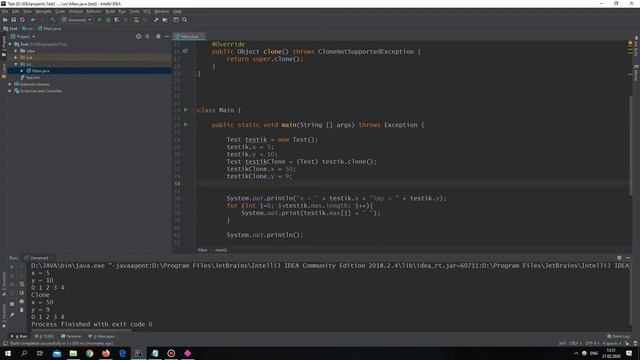
Task: Select the Test.iml file in tree
Action: pos(30,77)
